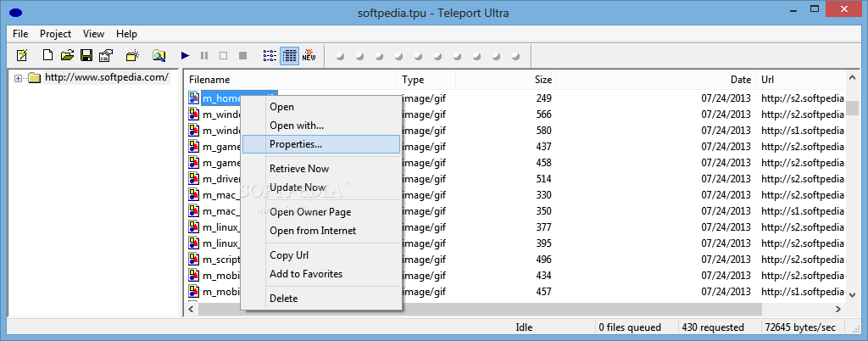Click the file icon of the 437-byte row
Viewport: 868px width, 341px height.
(194, 147)
